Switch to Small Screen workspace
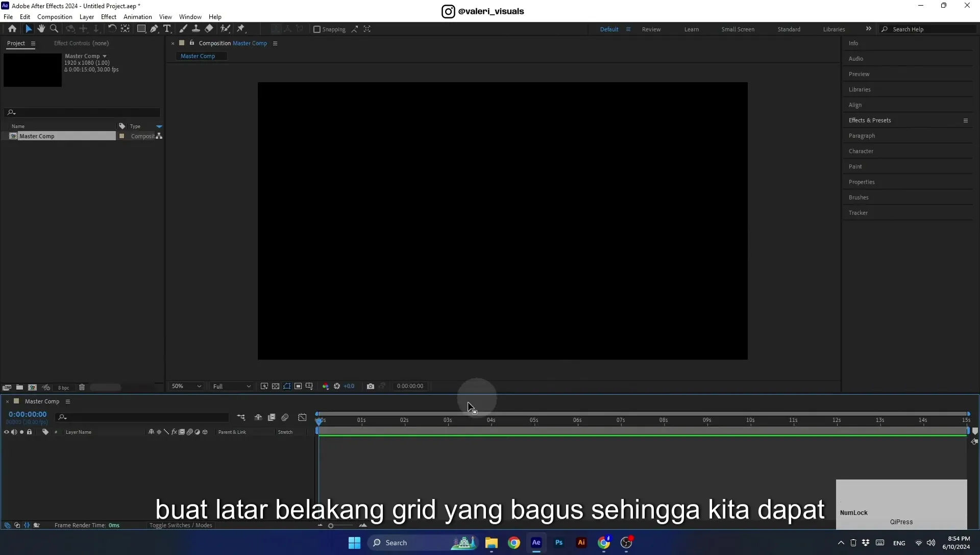 [x=738, y=30]
